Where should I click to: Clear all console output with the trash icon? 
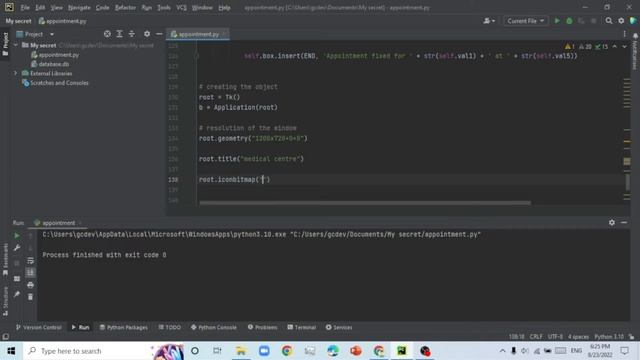tap(30, 297)
